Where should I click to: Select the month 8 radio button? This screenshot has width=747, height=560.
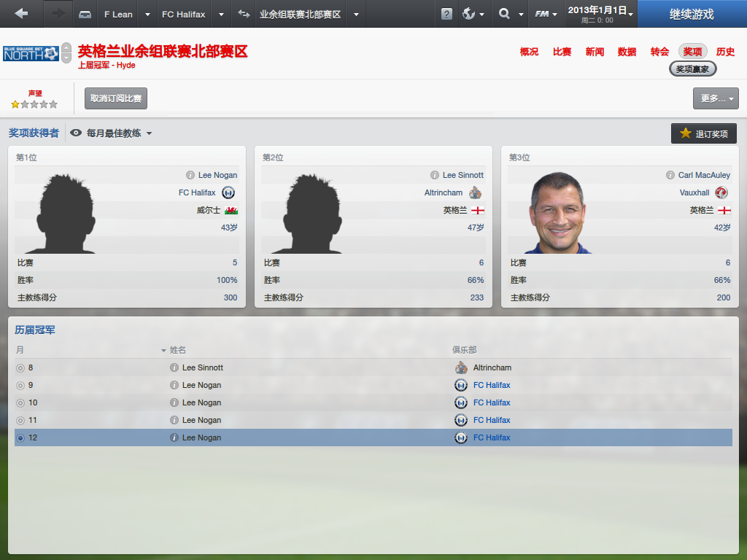pos(20,368)
